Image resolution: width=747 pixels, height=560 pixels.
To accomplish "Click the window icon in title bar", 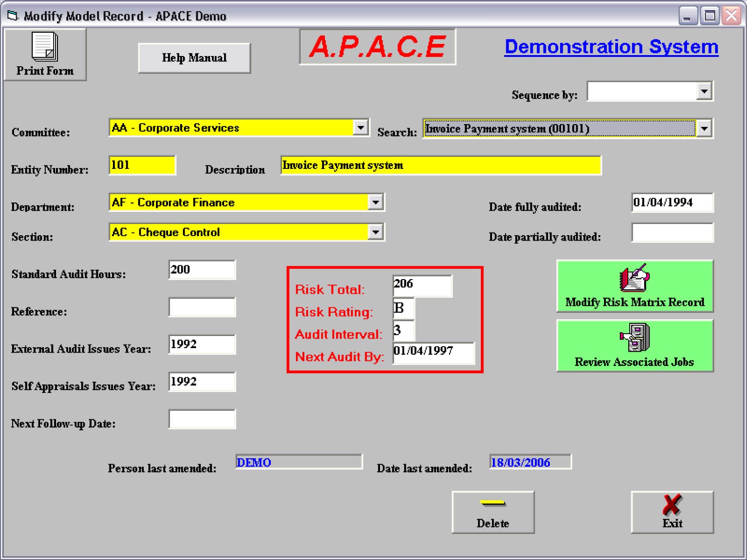I will (13, 16).
